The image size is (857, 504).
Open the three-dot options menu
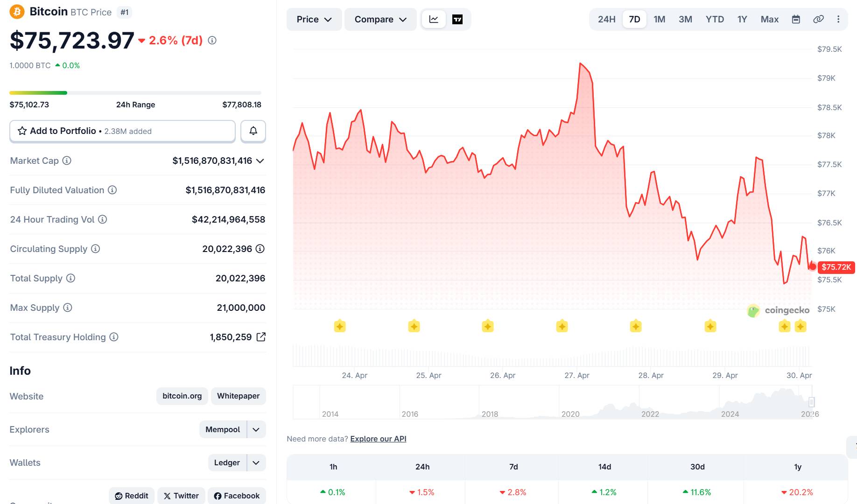tap(838, 19)
